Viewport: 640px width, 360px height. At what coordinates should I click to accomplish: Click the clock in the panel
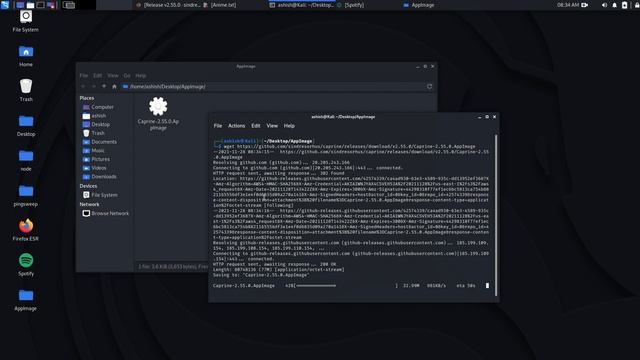pyautogui.click(x=568, y=5)
